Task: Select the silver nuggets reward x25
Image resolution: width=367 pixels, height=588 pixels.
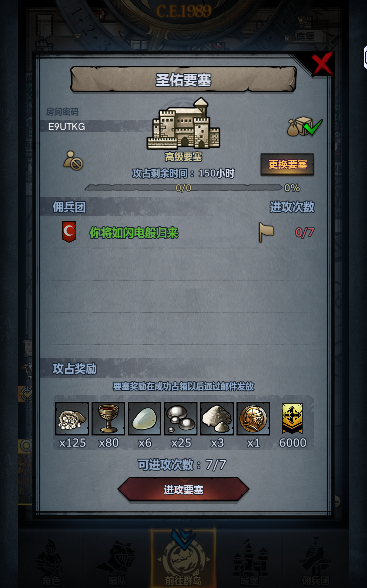Action: 181,418
